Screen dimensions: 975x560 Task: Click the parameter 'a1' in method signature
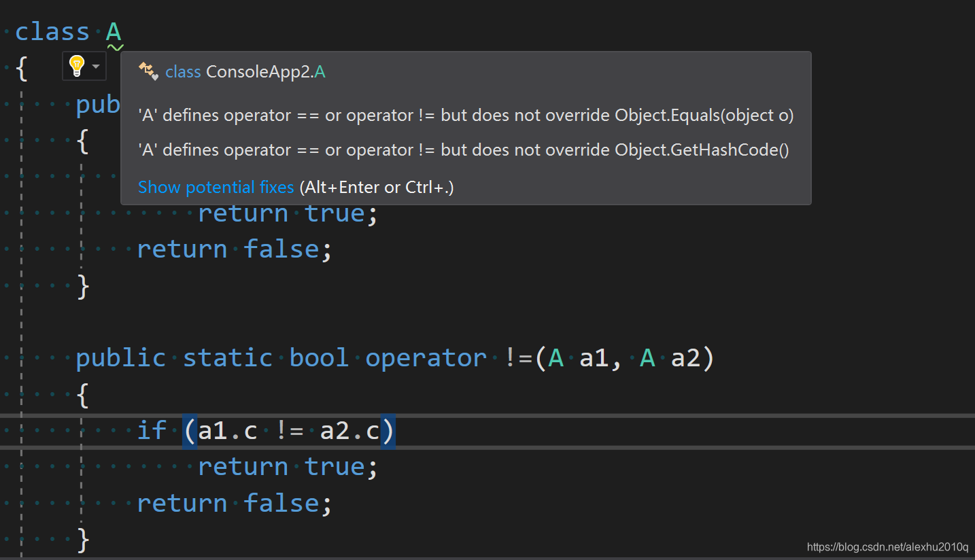(594, 358)
